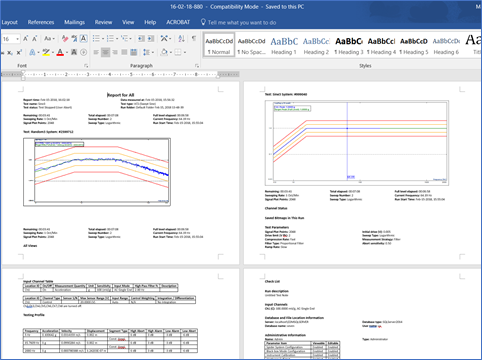The image size is (482, 360).
Task: Expand the Font Color dropdown arrow
Action: 67,53
